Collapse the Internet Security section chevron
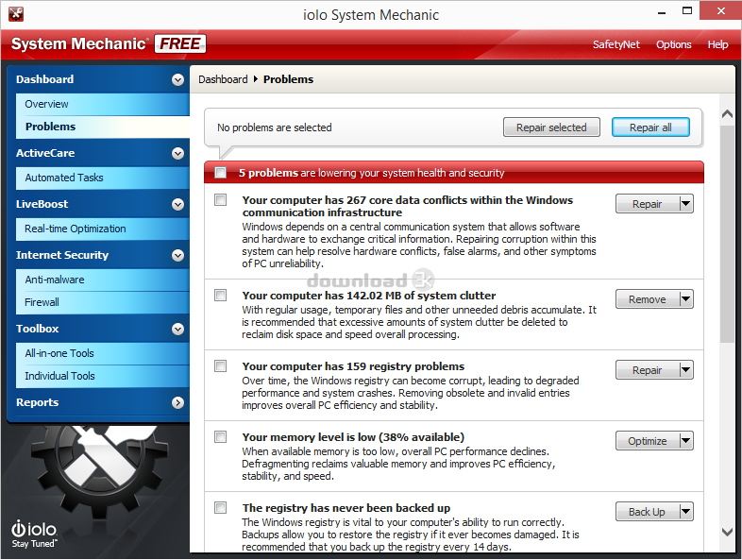Screen dimensions: 742x560 [177, 255]
